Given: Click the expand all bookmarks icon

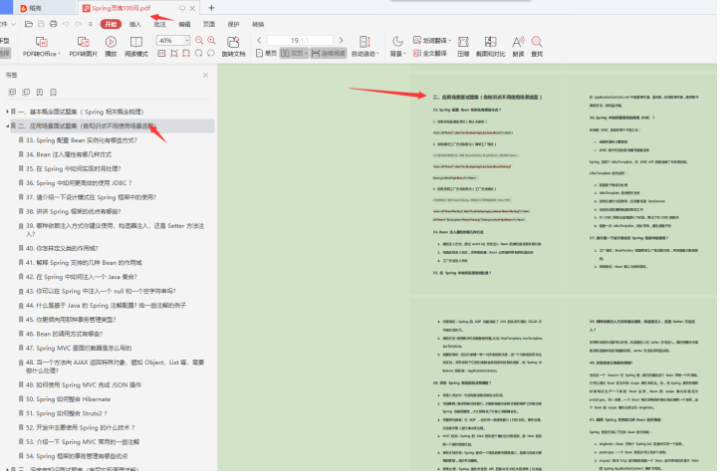Looking at the screenshot, I should tap(12, 92).
